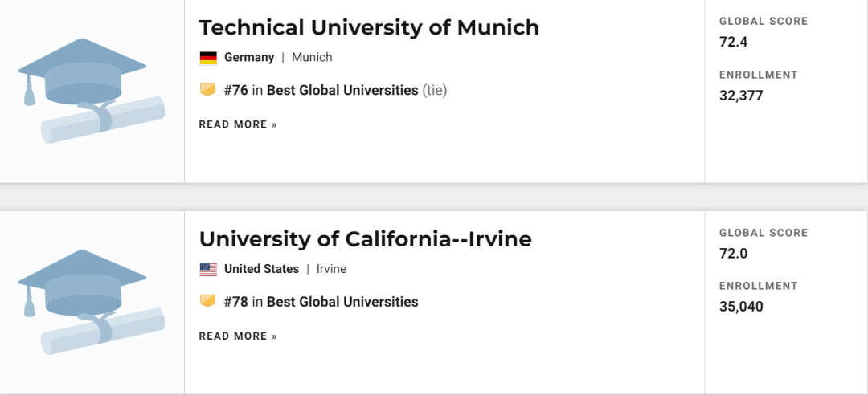Click the Munich city label
Image resolution: width=868 pixels, height=395 pixels.
312,58
